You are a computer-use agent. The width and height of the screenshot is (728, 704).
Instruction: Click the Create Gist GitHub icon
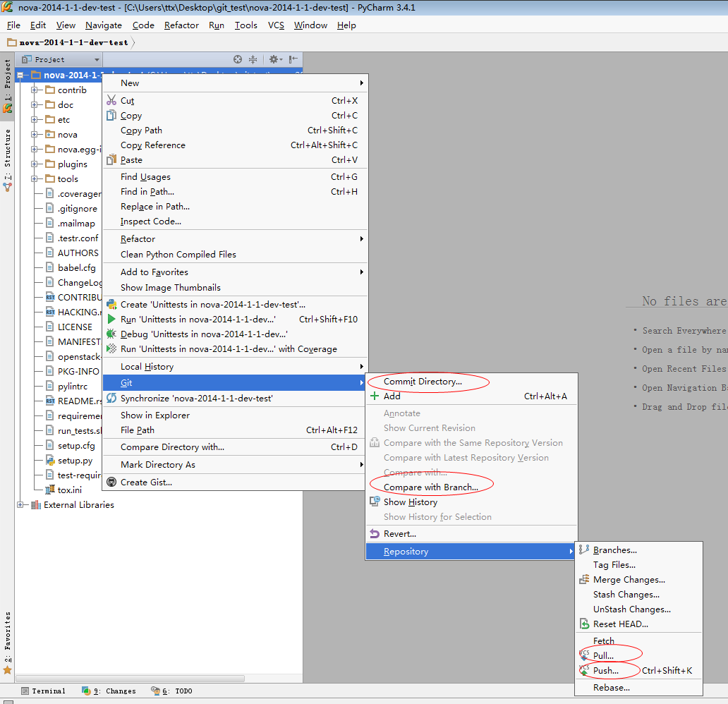pyautogui.click(x=111, y=482)
